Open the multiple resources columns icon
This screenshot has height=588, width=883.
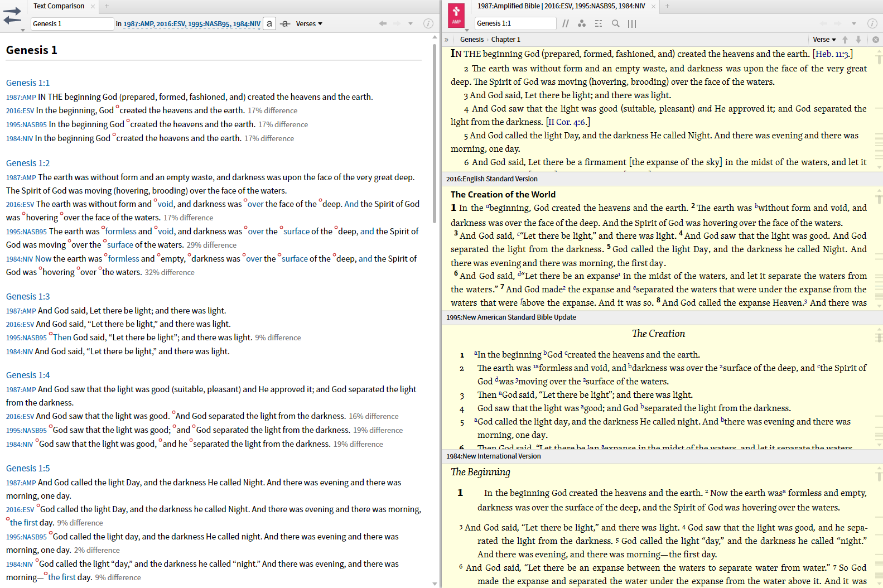(632, 23)
